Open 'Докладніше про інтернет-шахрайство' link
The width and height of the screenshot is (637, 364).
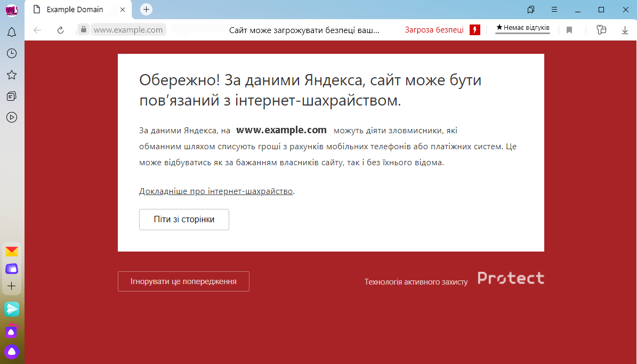pos(216,191)
